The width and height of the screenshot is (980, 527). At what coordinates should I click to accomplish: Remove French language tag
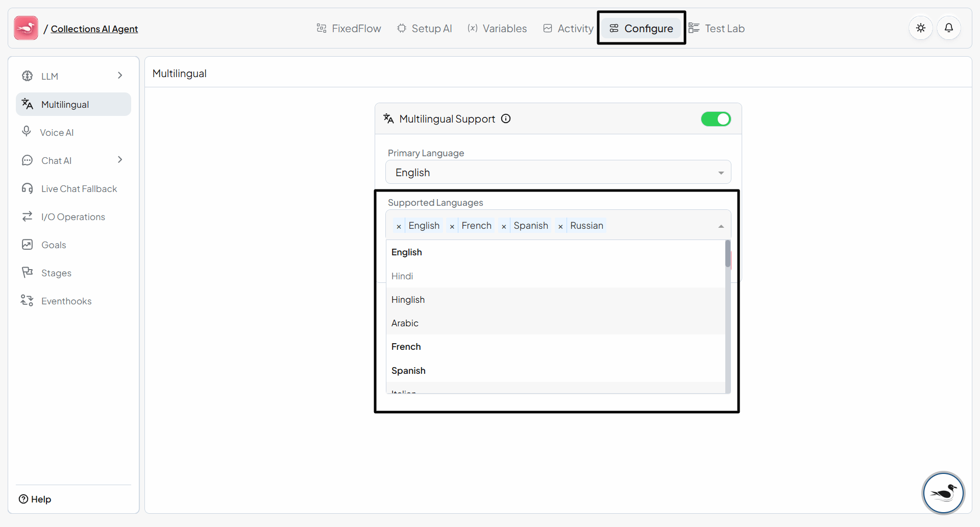[452, 226]
